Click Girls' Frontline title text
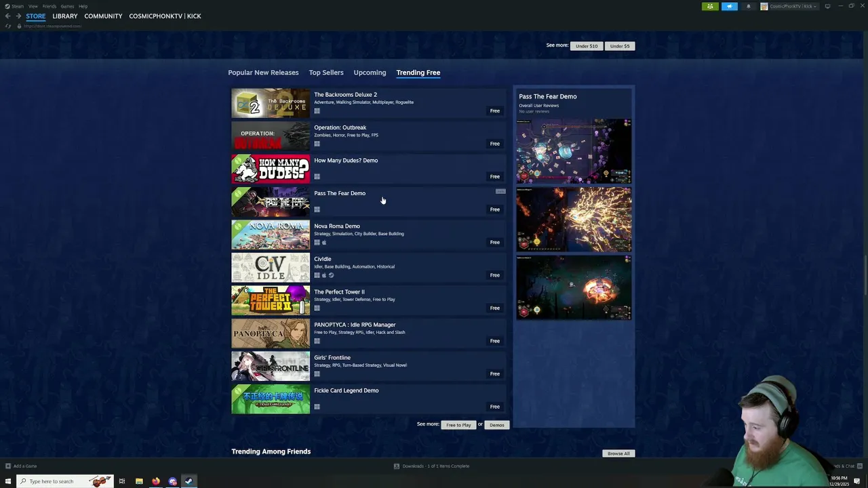This screenshot has width=868, height=488. (x=332, y=358)
